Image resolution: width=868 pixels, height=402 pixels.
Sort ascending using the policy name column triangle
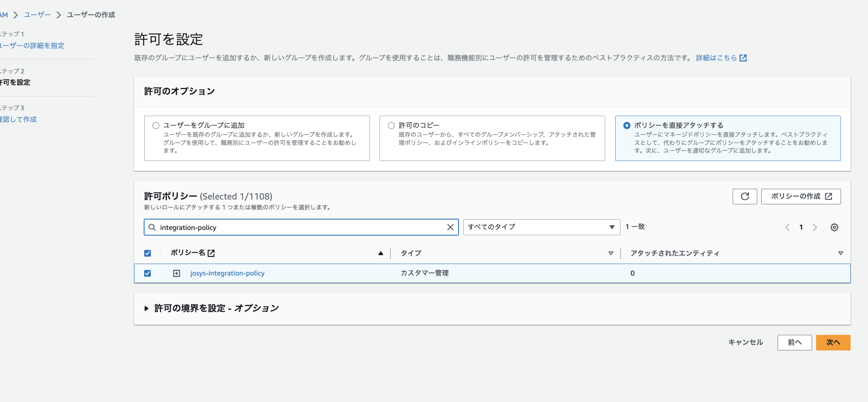[x=381, y=253]
